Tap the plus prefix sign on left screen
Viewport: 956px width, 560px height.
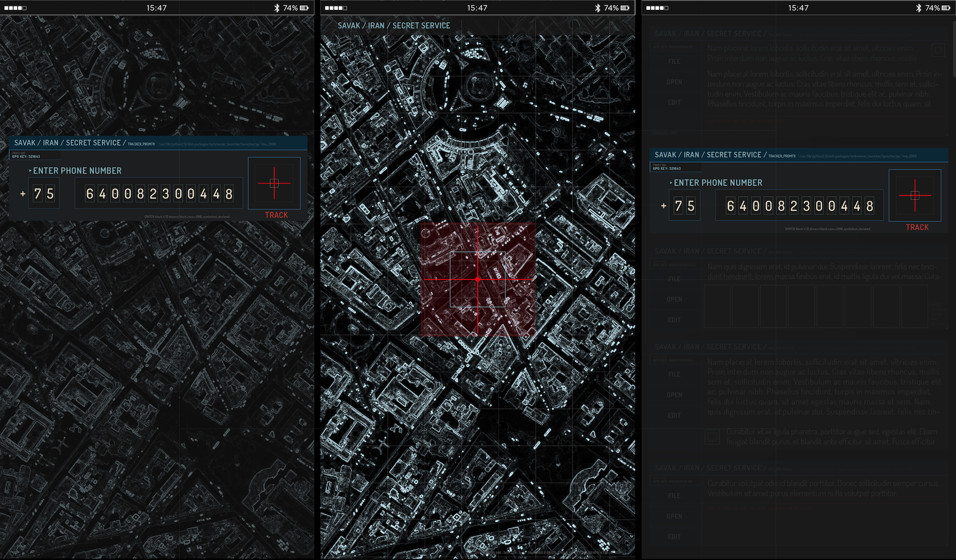coord(23,194)
